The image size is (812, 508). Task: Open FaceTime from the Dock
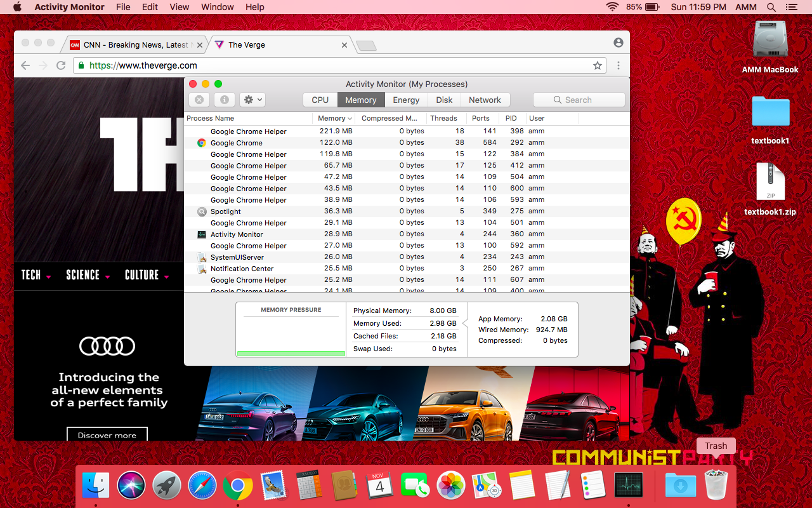(416, 486)
